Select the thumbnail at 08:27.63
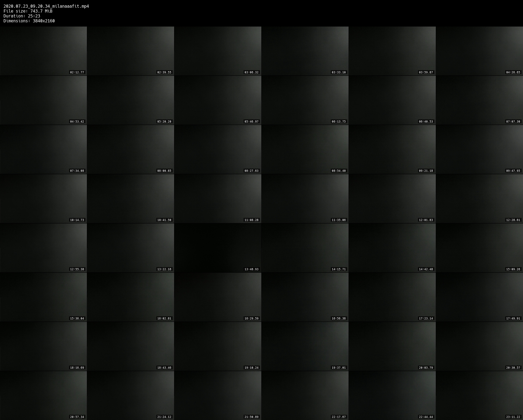 218,149
